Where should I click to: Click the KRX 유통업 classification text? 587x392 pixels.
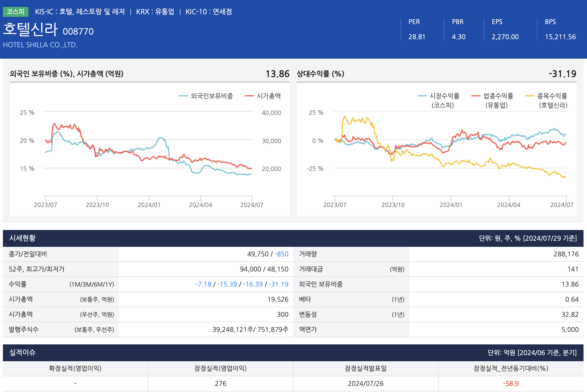click(155, 12)
